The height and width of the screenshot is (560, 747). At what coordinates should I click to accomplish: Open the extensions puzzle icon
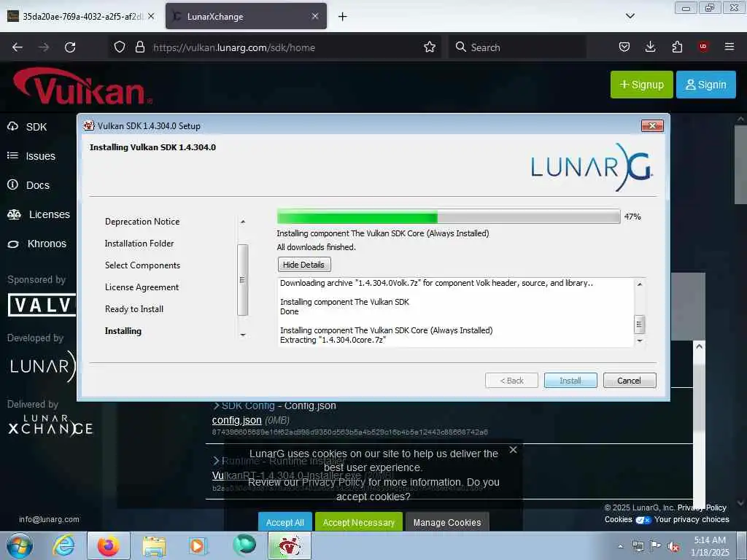point(677,47)
